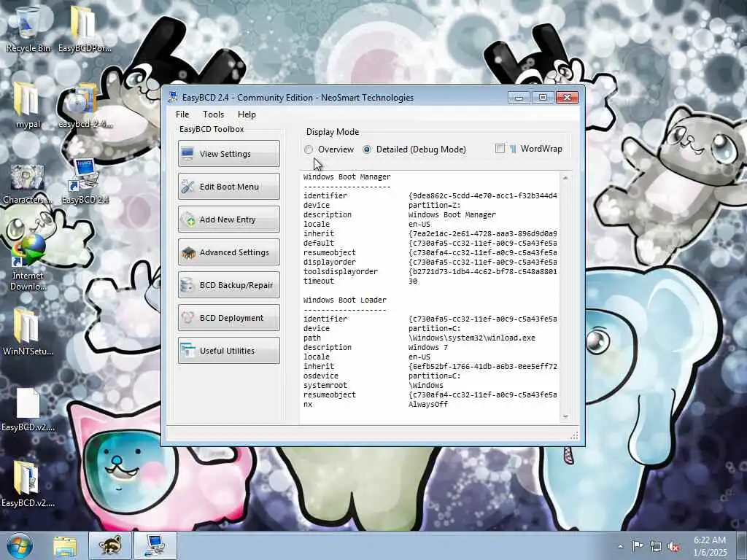Select the Characters... desktop icon
The image size is (747, 560).
coord(28,184)
